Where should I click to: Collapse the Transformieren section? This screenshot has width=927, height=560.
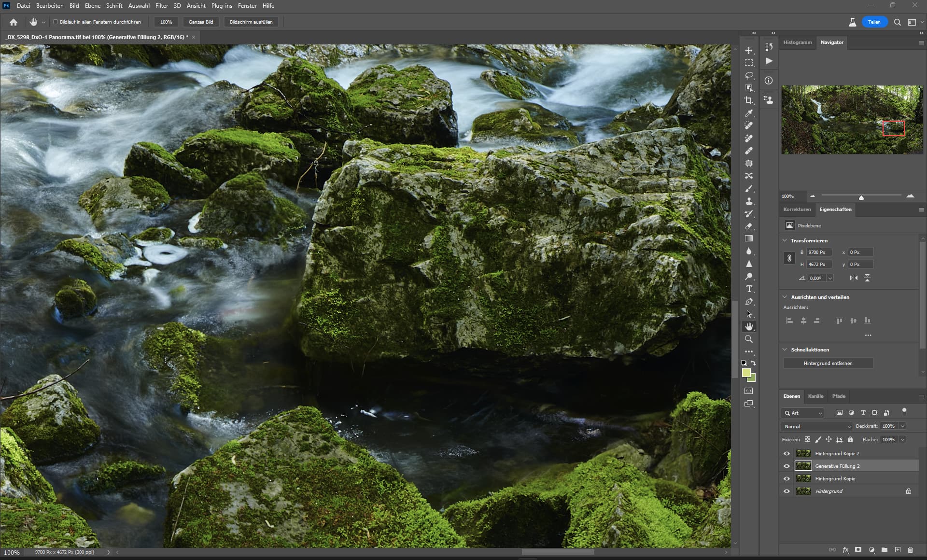point(785,240)
